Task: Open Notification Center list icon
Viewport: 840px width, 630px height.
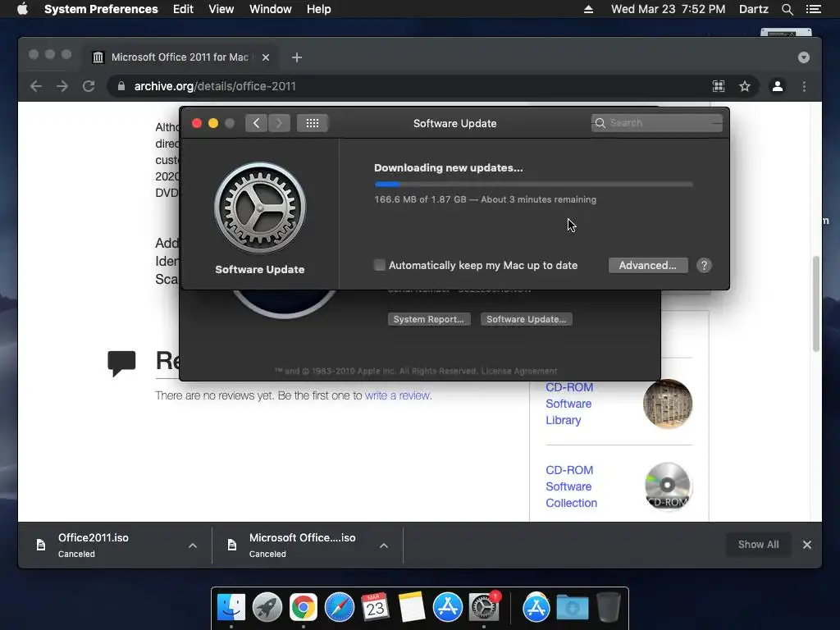Action: pos(814,9)
